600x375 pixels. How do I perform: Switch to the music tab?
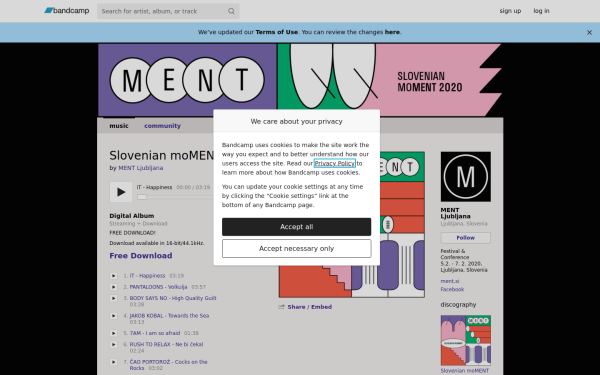click(x=119, y=126)
